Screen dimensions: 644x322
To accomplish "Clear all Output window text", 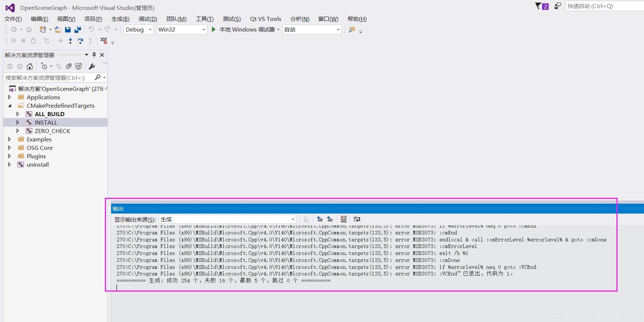I will 343,219.
